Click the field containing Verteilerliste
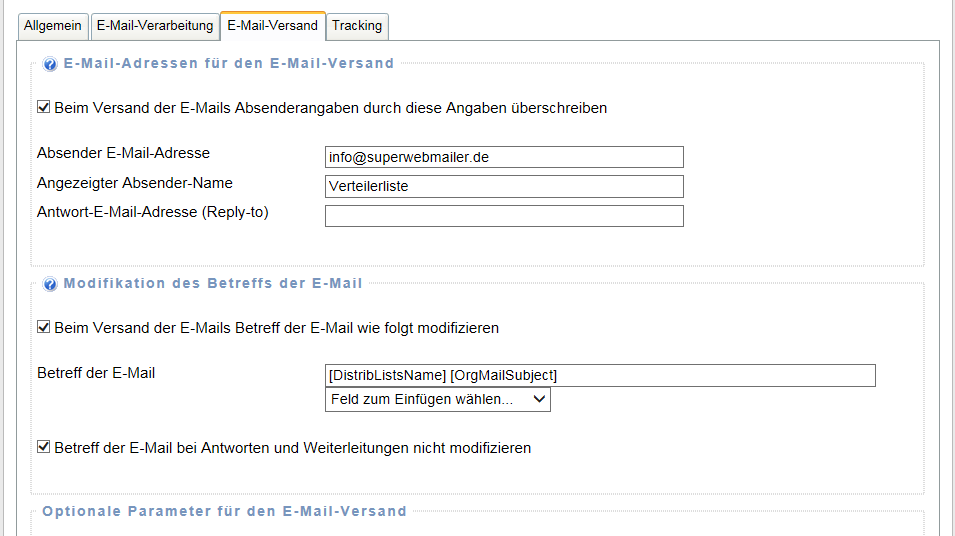Screen dimensions: 955x536 click(504, 186)
